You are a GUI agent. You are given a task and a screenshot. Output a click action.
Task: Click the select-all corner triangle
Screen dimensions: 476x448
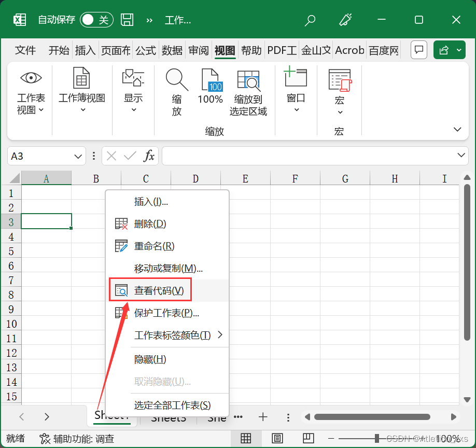11,178
